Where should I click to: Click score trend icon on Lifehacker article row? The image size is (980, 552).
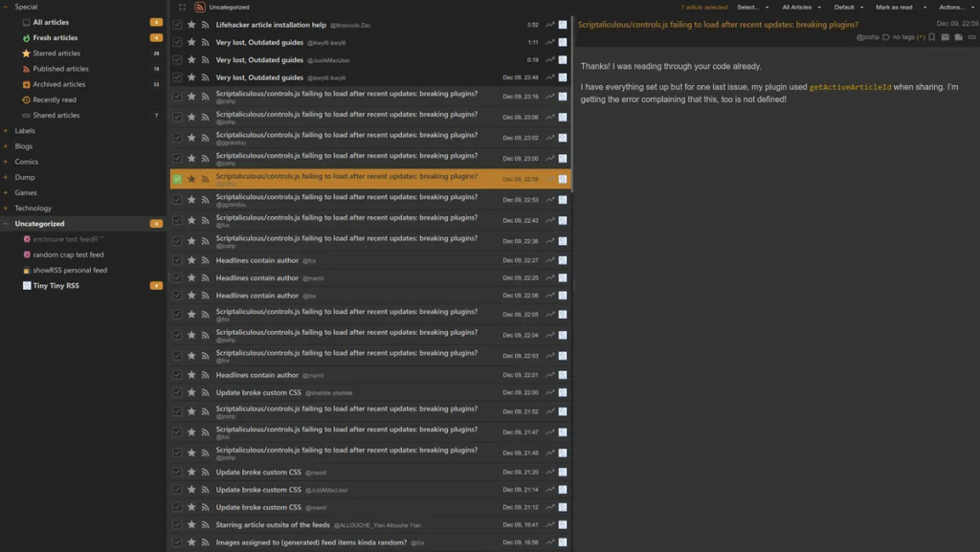(549, 25)
